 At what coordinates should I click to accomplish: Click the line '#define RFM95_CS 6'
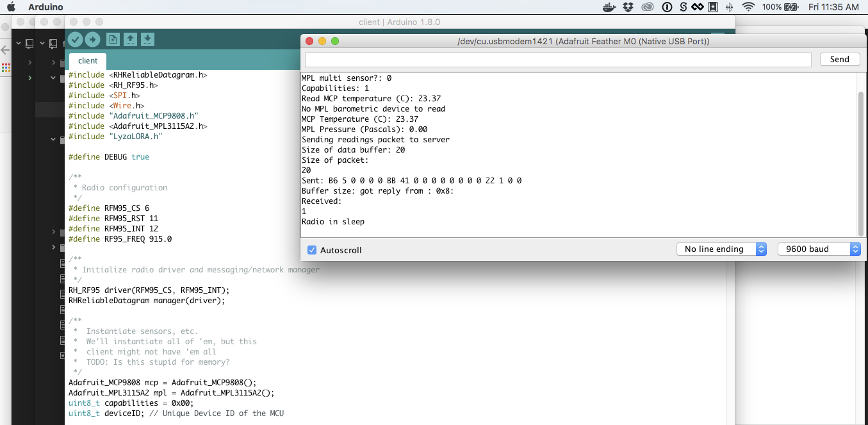109,208
